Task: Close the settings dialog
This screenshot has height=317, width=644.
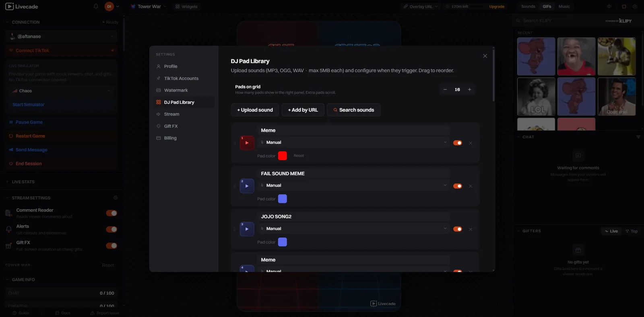Action: tap(485, 56)
